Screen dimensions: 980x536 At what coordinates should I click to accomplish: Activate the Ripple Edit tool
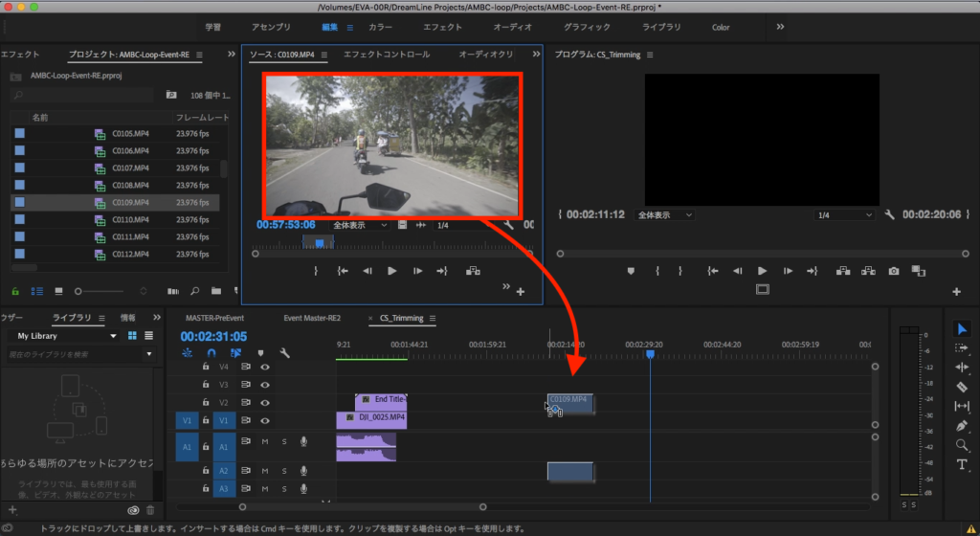click(962, 368)
